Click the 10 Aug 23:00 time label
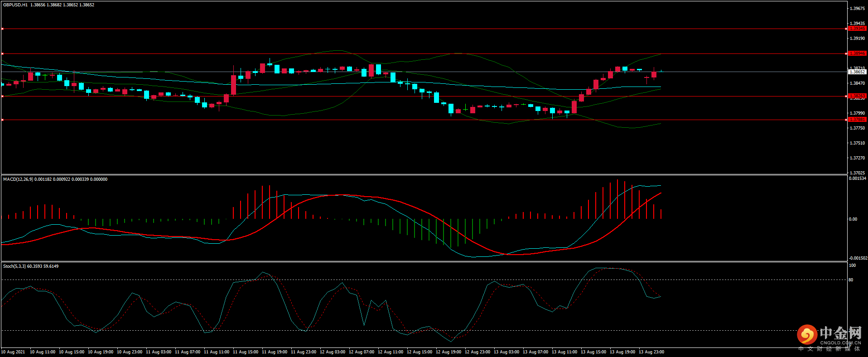 click(x=130, y=352)
